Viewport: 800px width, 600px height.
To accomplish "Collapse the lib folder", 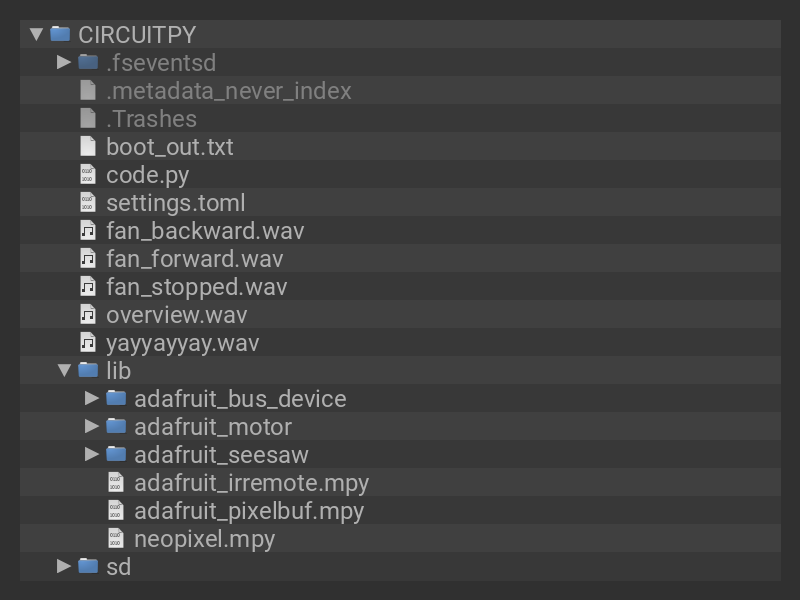I will click(x=64, y=370).
